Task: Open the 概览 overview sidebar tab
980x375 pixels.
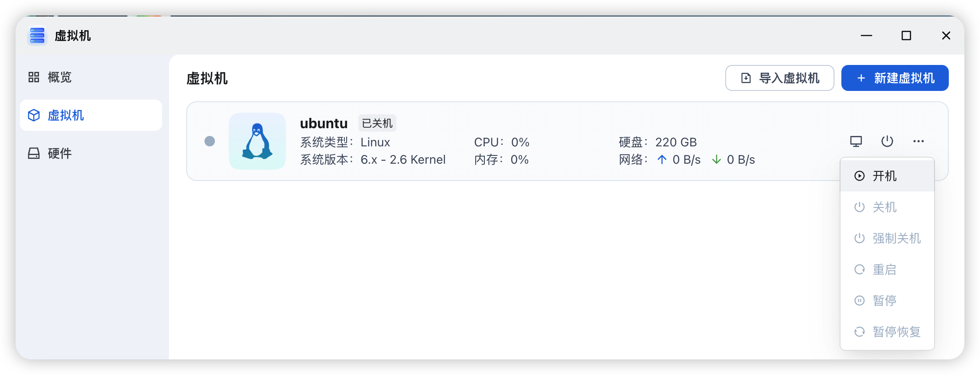Action: pyautogui.click(x=59, y=77)
